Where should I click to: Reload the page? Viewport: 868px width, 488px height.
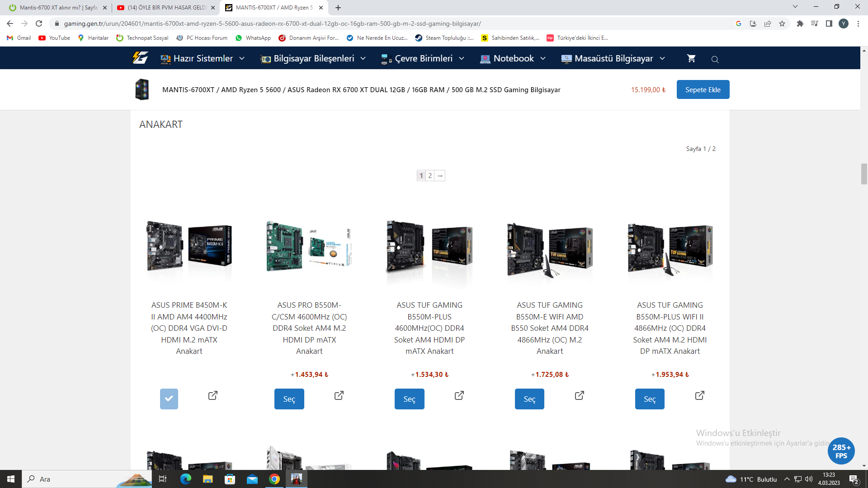coord(39,23)
